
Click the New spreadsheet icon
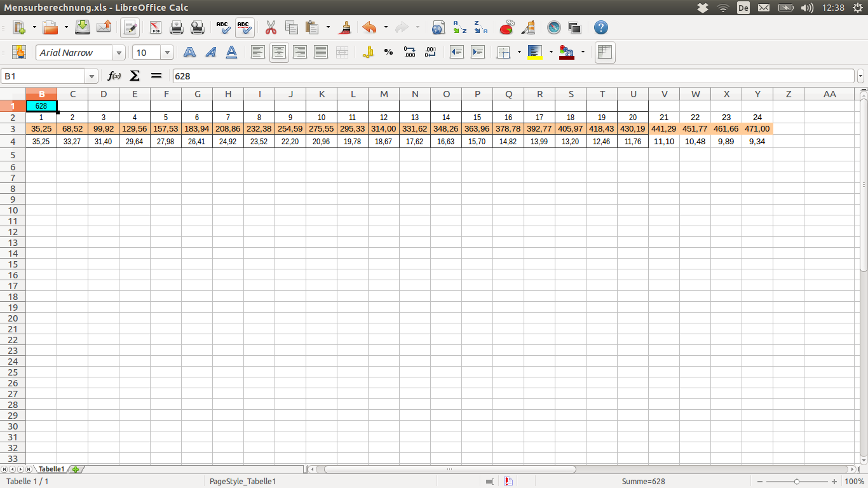(x=20, y=27)
